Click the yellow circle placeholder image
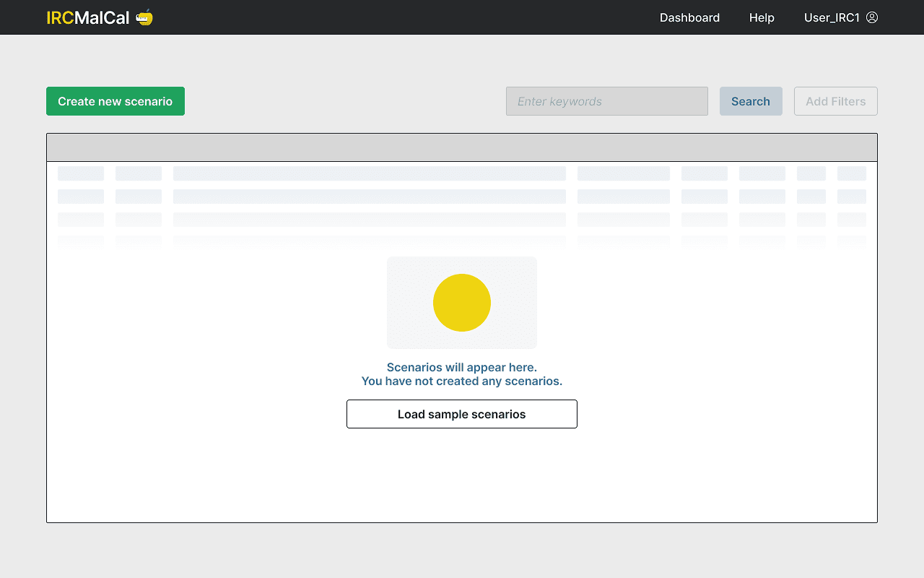Image resolution: width=924 pixels, height=578 pixels. 462,303
